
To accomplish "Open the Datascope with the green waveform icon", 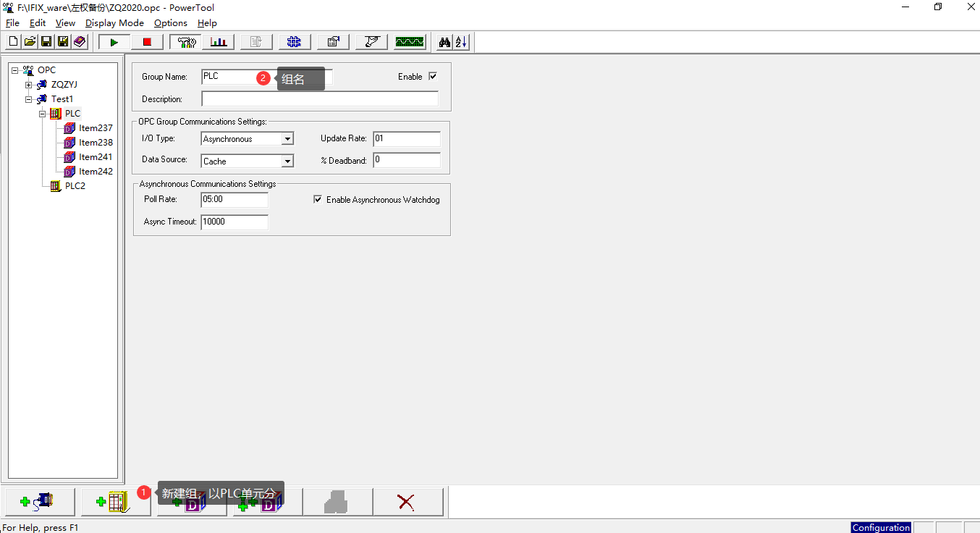I will tap(409, 42).
